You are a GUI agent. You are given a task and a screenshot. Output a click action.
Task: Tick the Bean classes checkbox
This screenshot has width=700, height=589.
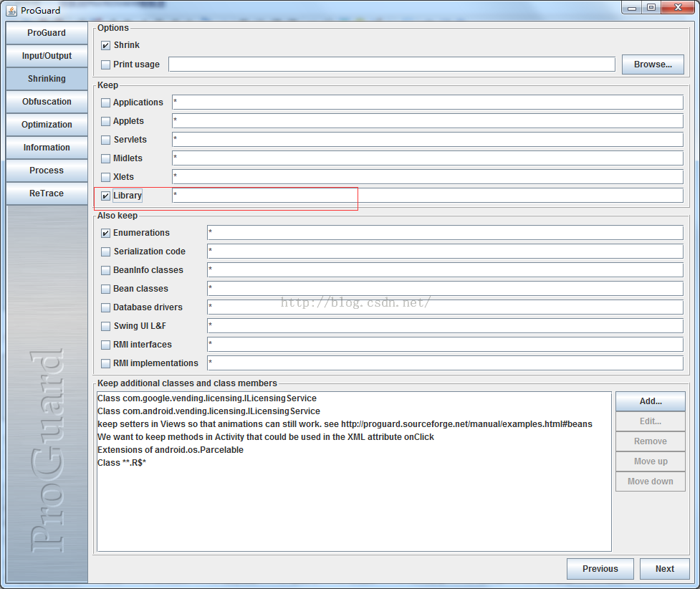point(105,289)
